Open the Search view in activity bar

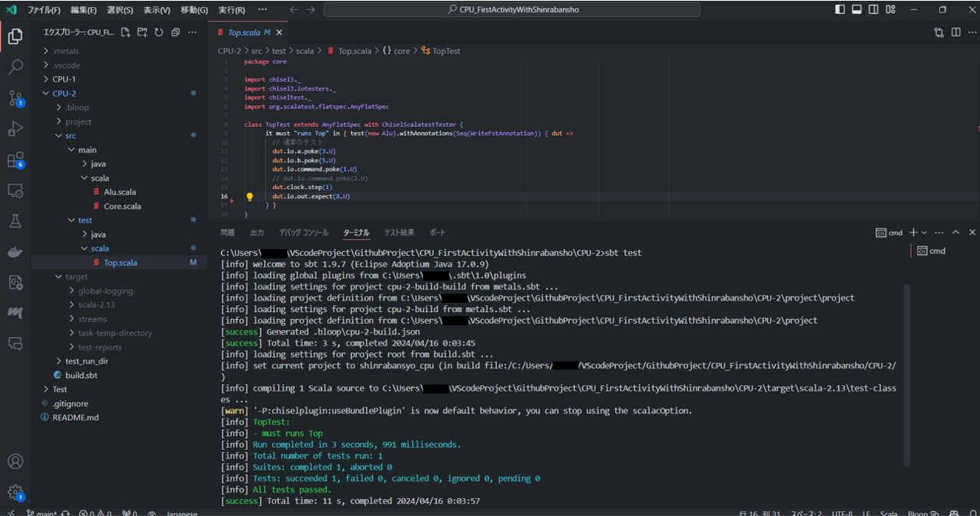(x=16, y=68)
